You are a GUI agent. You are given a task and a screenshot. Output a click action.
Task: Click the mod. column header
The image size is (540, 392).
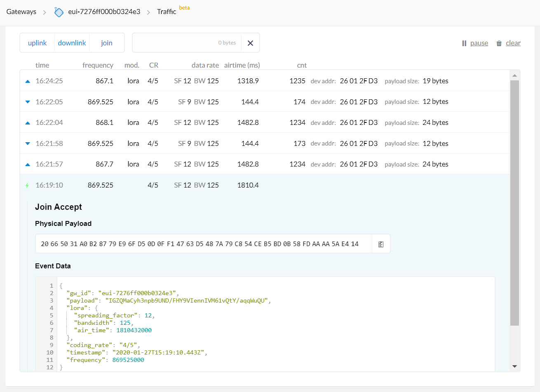click(132, 65)
